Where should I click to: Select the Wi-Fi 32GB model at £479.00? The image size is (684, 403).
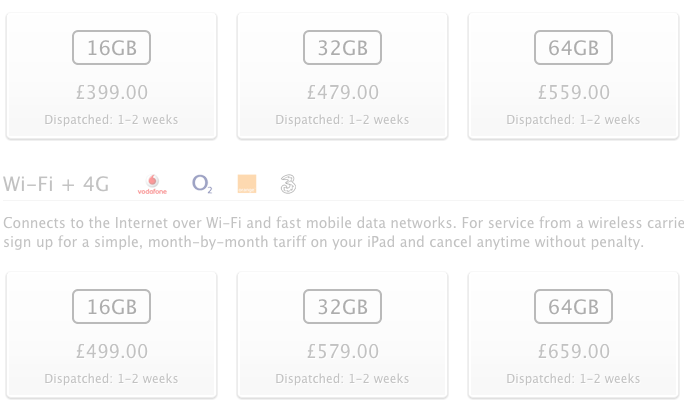[342, 76]
